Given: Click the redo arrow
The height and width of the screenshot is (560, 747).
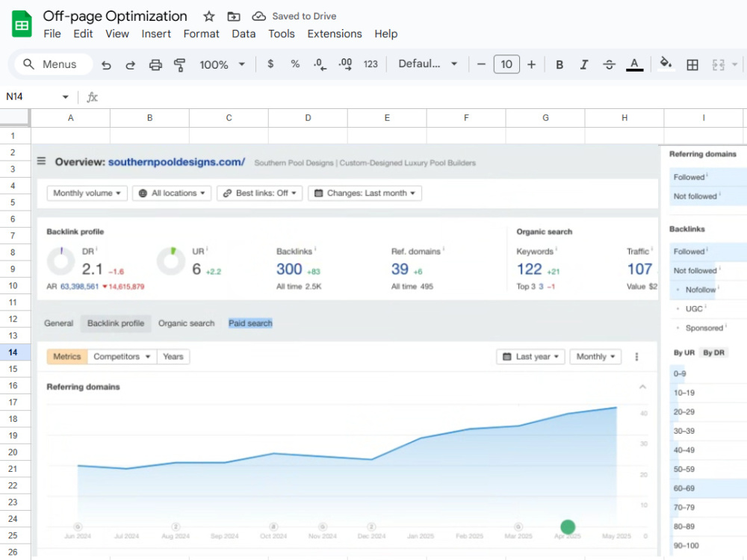Looking at the screenshot, I should point(130,65).
